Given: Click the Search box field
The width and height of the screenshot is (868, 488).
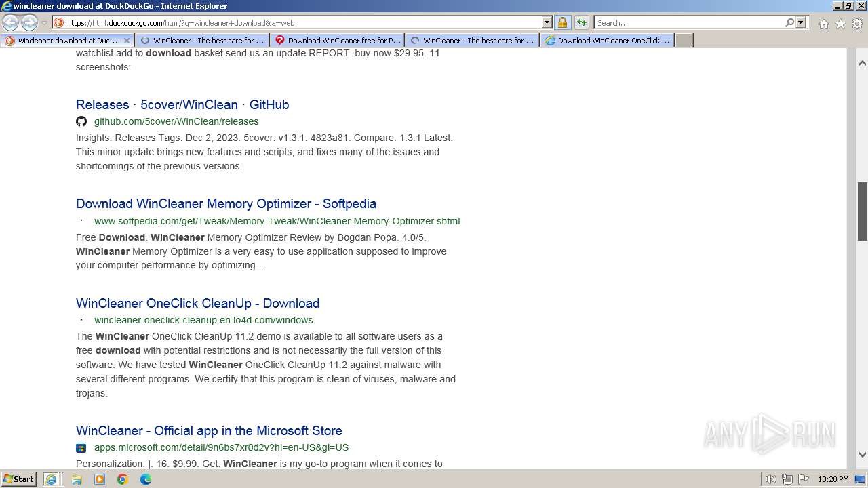Looking at the screenshot, I should pos(689,22).
